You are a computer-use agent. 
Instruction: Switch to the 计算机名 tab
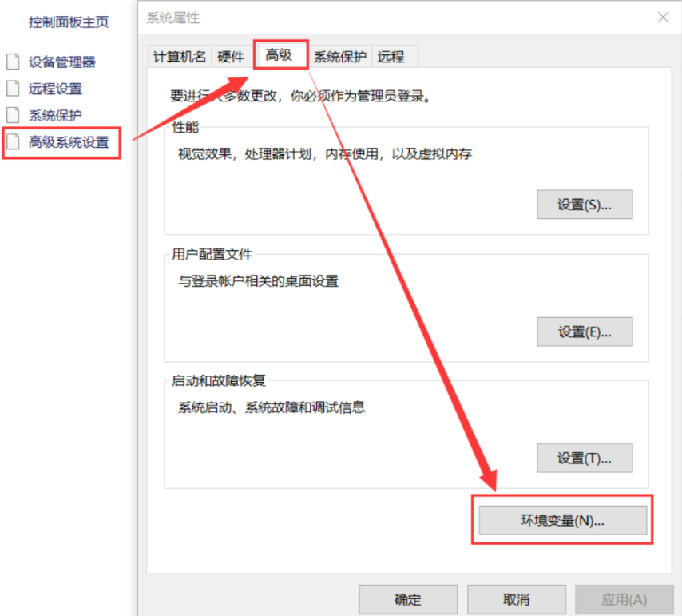pyautogui.click(x=180, y=57)
